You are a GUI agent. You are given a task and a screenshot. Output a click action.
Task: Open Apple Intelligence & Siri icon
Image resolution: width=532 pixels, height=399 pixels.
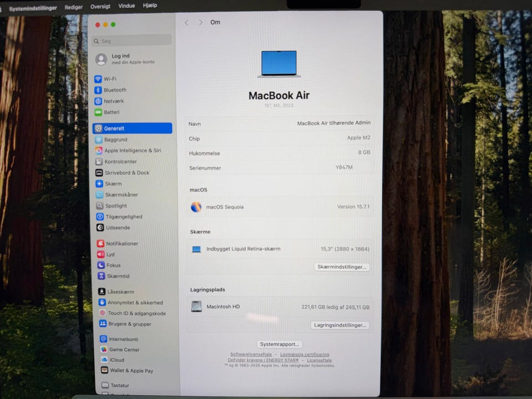[x=99, y=150]
